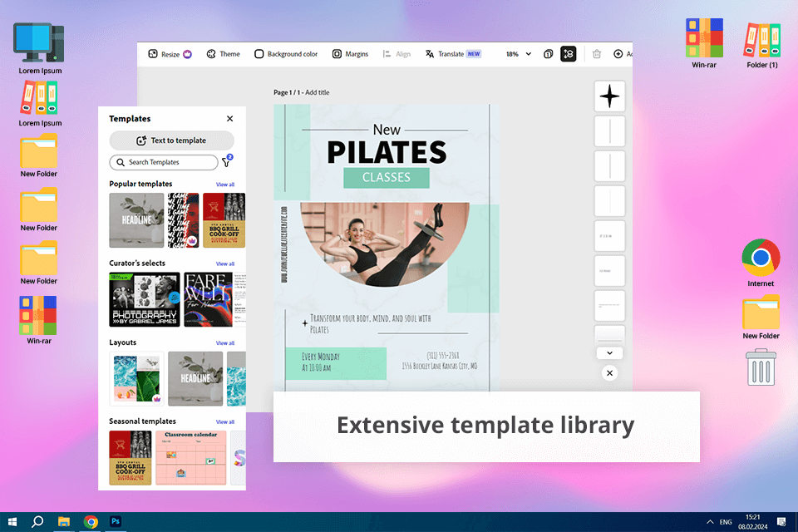Select the PILATES heading on canvas
Viewport: 798px width, 532px height.
[387, 152]
